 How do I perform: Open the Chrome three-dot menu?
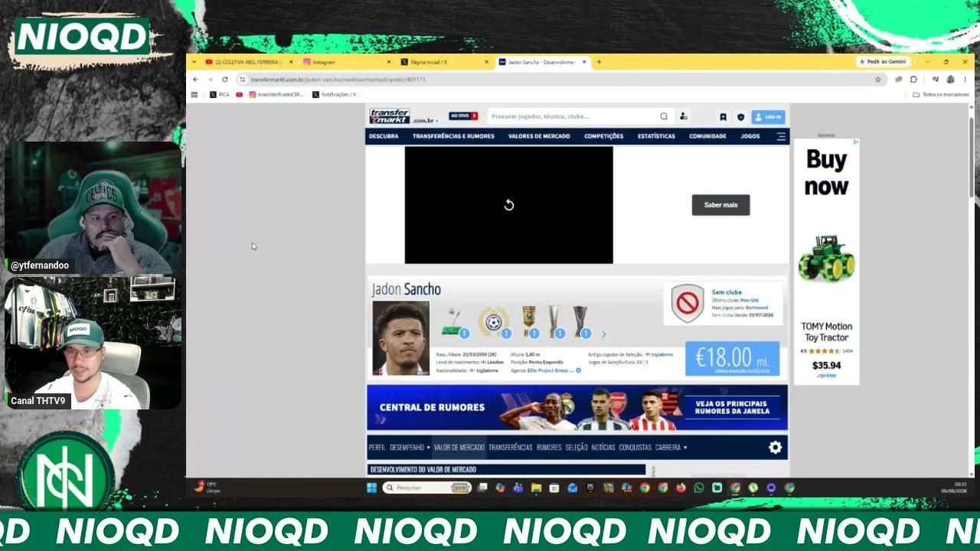pos(964,80)
